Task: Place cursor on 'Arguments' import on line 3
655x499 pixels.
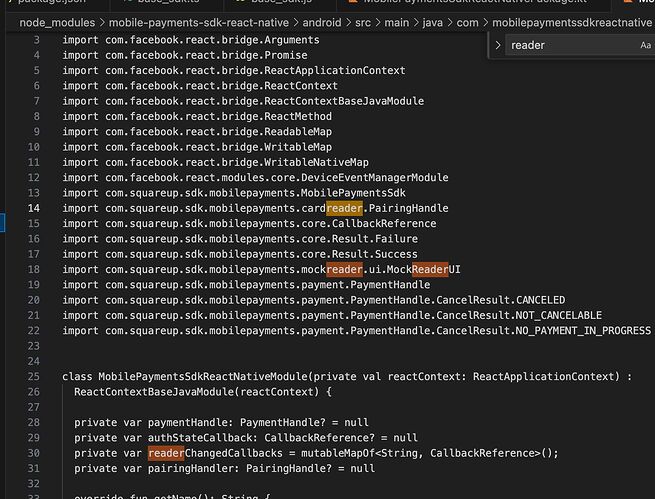Action: pyautogui.click(x=292, y=40)
